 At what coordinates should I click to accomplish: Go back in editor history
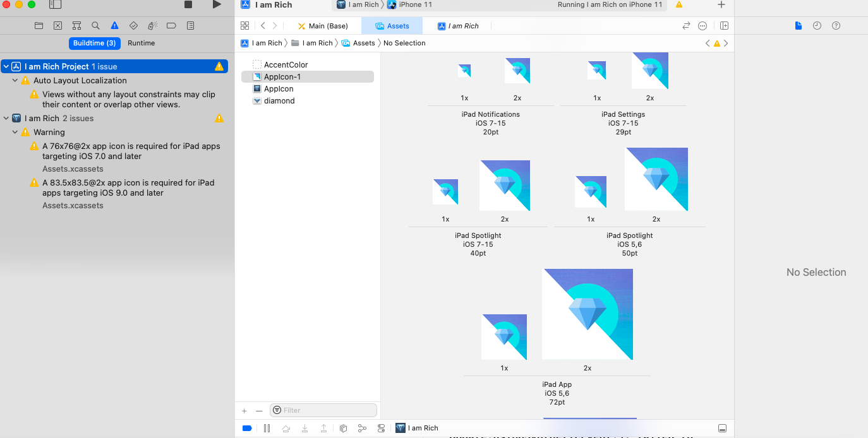coord(263,26)
